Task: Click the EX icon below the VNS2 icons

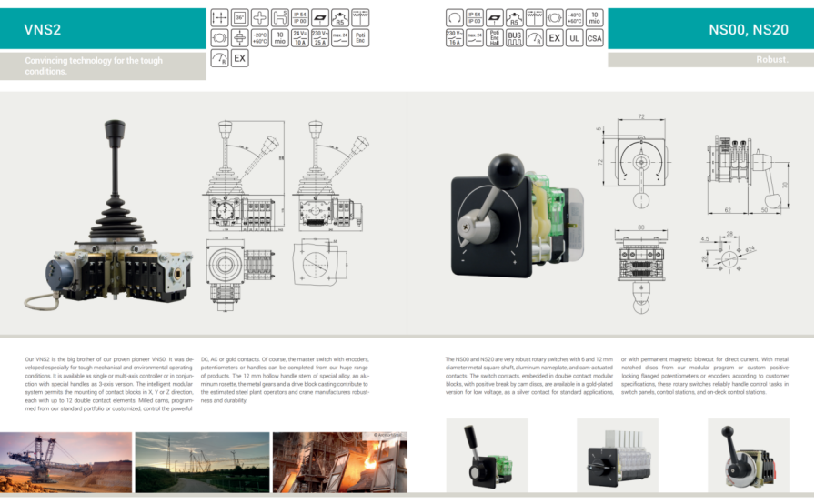Action: point(239,58)
